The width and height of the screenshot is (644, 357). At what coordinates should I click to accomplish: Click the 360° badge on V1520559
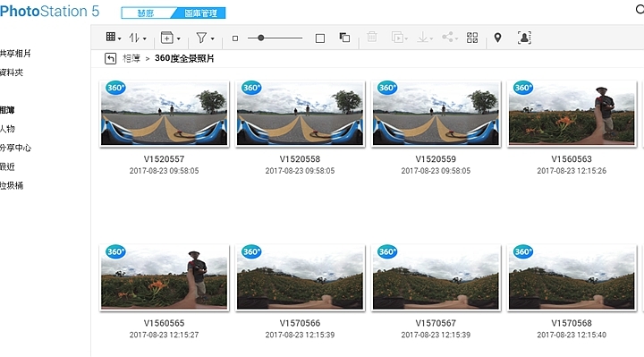(x=387, y=88)
